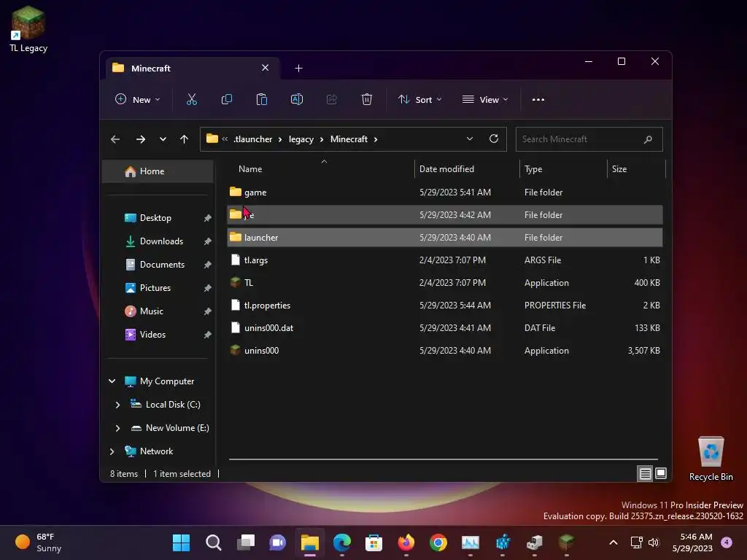Click the search magnifier icon in Explorer
The width and height of the screenshot is (747, 560).
pos(648,139)
